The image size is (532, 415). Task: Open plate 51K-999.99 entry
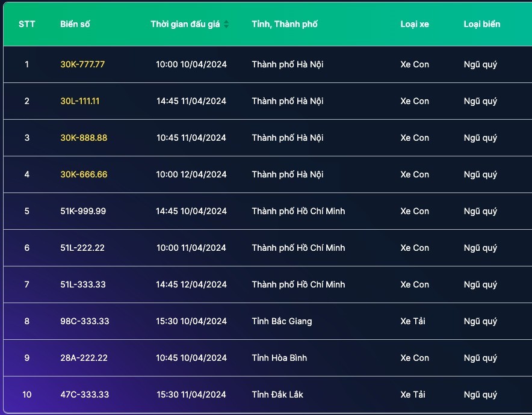[83, 211]
